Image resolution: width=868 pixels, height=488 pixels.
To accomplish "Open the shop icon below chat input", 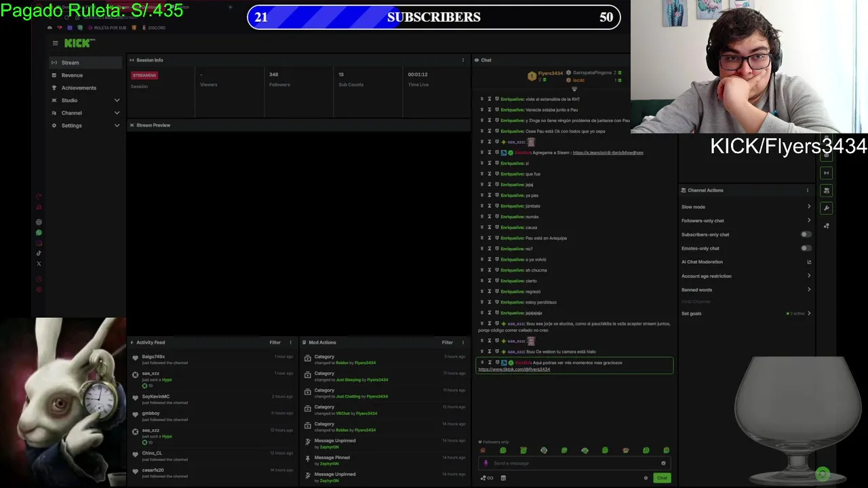I will (503, 478).
